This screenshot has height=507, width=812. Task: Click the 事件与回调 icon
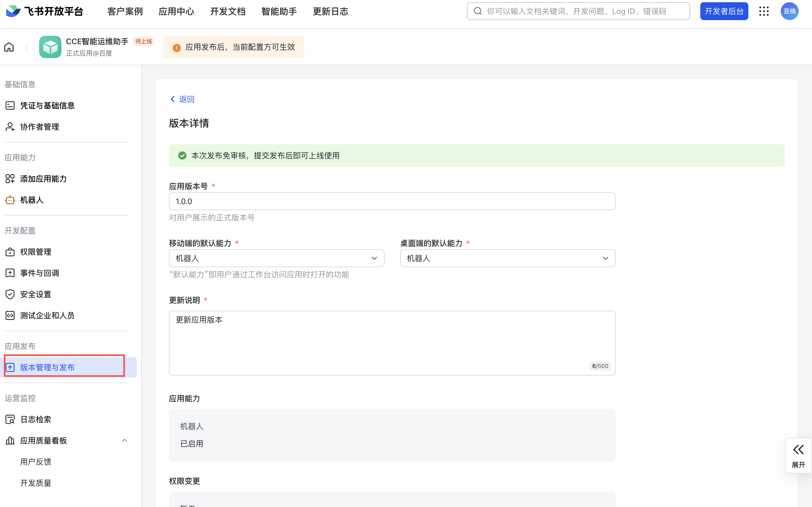tap(10, 273)
